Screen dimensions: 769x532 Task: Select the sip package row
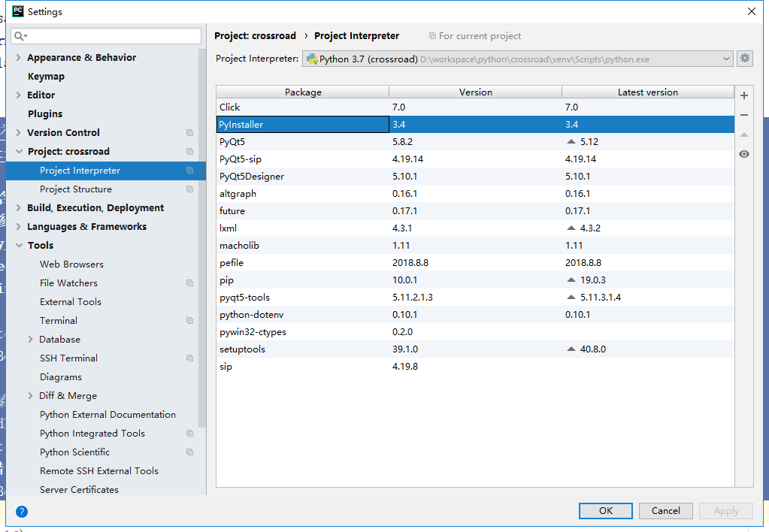click(x=475, y=366)
